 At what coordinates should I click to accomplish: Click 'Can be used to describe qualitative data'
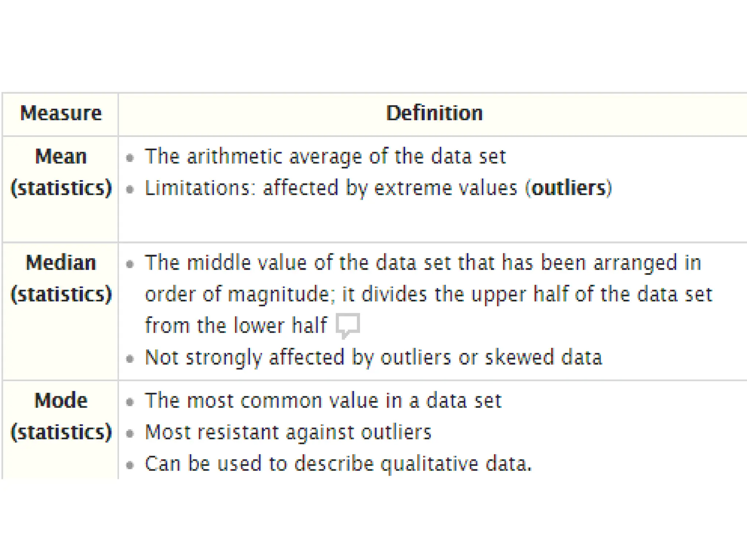click(x=338, y=464)
